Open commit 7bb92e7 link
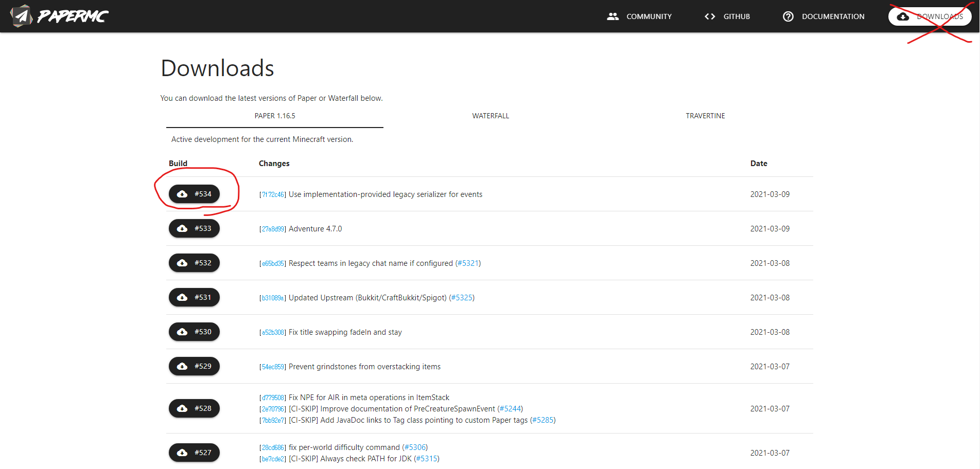The image size is (980, 469). tap(273, 421)
